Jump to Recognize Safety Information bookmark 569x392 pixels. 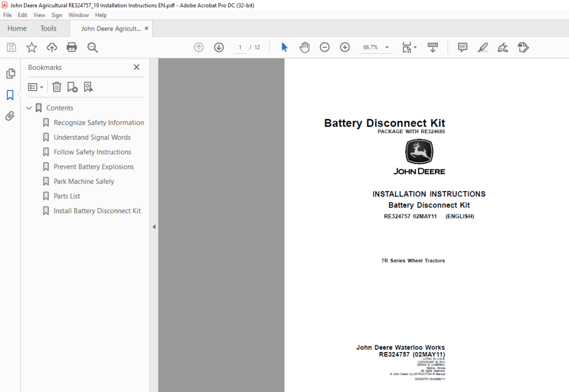click(x=99, y=123)
